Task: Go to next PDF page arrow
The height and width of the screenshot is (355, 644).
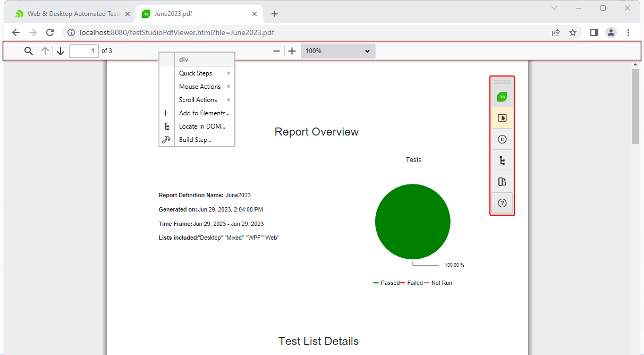Action: click(x=61, y=51)
